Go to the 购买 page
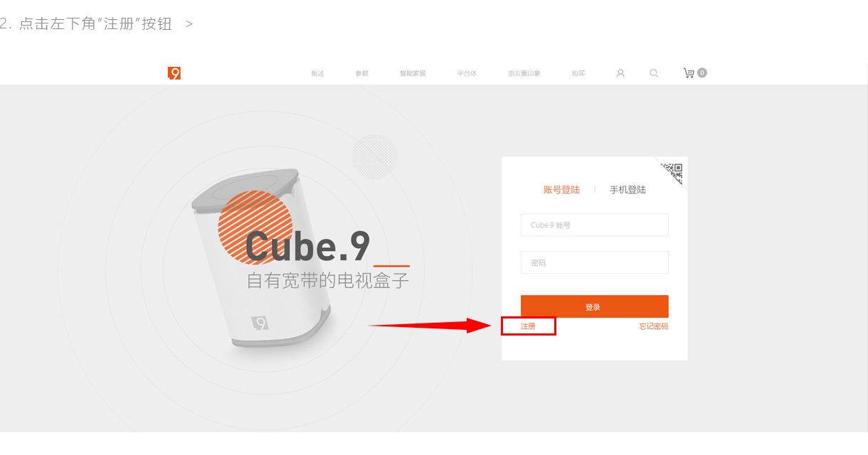This screenshot has height=455, width=868. tap(578, 73)
